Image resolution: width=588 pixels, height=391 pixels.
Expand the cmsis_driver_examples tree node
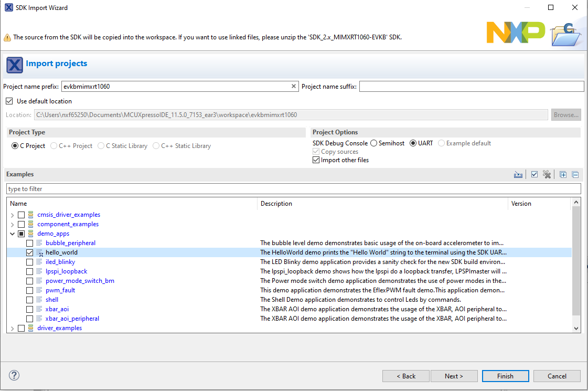coord(13,215)
